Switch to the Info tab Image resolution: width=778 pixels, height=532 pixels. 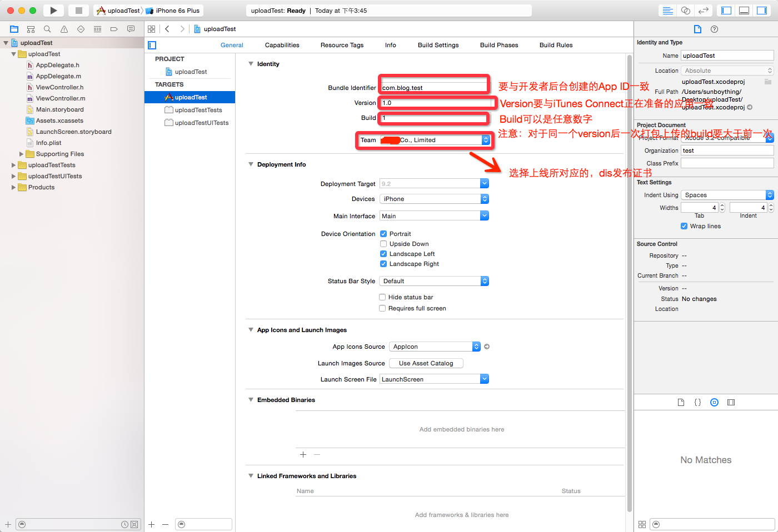click(391, 45)
